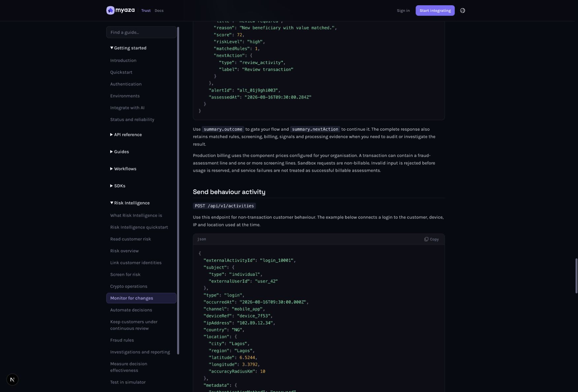Collapse the Risk Intelligence section
Image resolution: width=578 pixels, height=392 pixels.
pos(130,203)
